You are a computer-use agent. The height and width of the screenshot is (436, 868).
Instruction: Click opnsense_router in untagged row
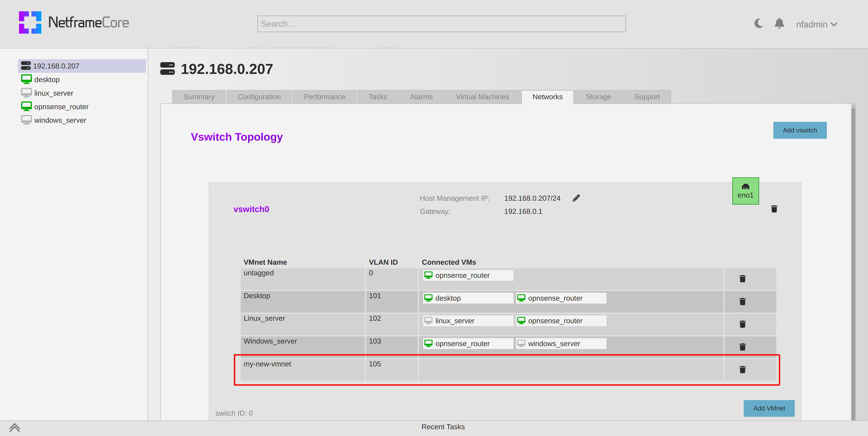[468, 275]
